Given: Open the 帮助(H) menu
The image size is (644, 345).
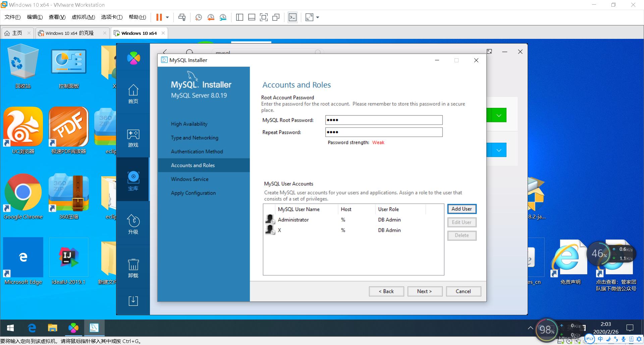Looking at the screenshot, I should (138, 17).
